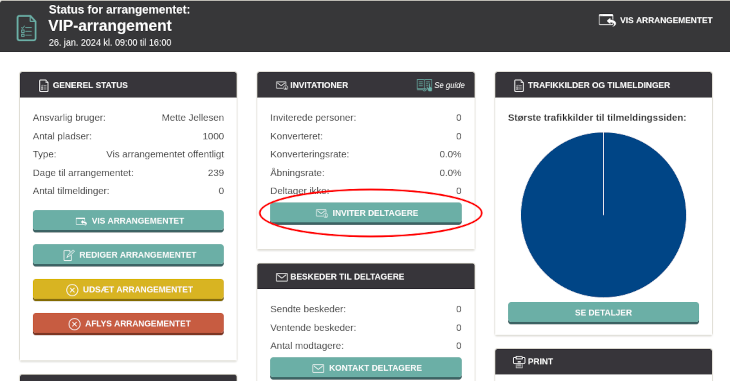This screenshot has width=730, height=381.
Task: Click the Inviter Deltagere button
Action: pyautogui.click(x=366, y=213)
